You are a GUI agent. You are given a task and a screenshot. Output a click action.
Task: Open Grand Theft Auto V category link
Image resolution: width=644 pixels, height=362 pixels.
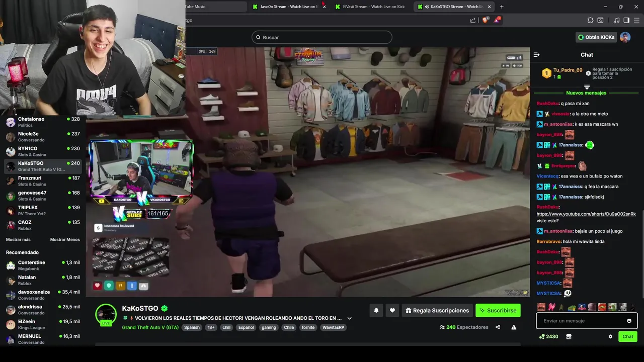150,327
